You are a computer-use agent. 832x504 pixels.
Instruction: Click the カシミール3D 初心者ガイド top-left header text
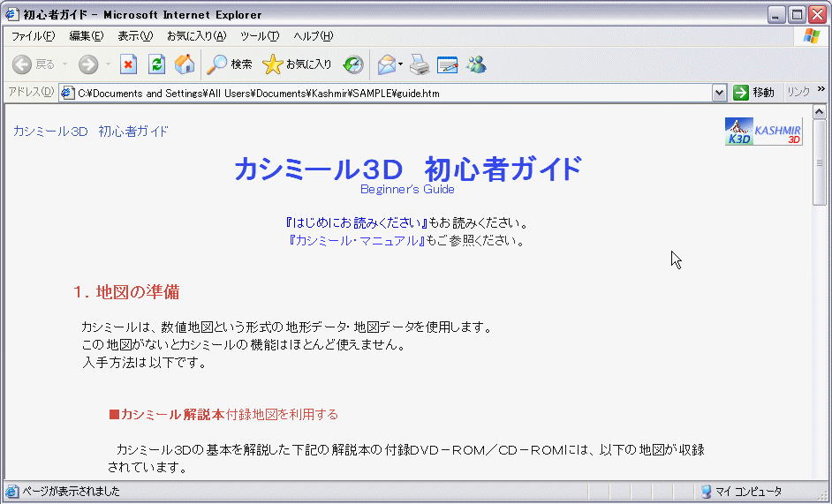[91, 131]
